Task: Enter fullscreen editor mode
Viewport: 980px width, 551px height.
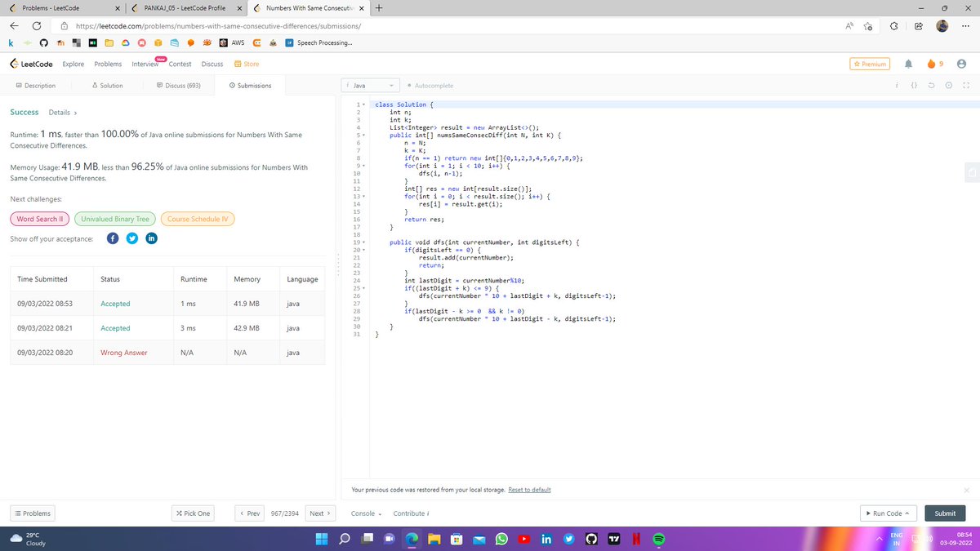Action: click(965, 86)
